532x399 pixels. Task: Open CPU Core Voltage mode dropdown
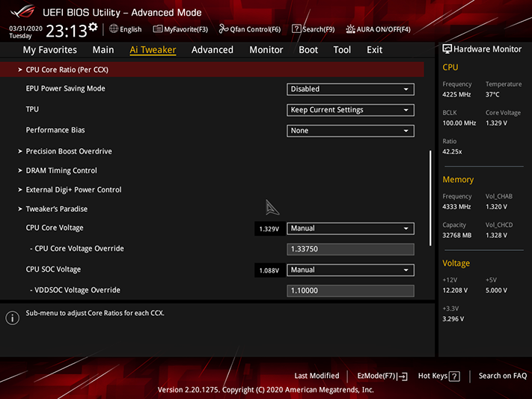(x=350, y=228)
